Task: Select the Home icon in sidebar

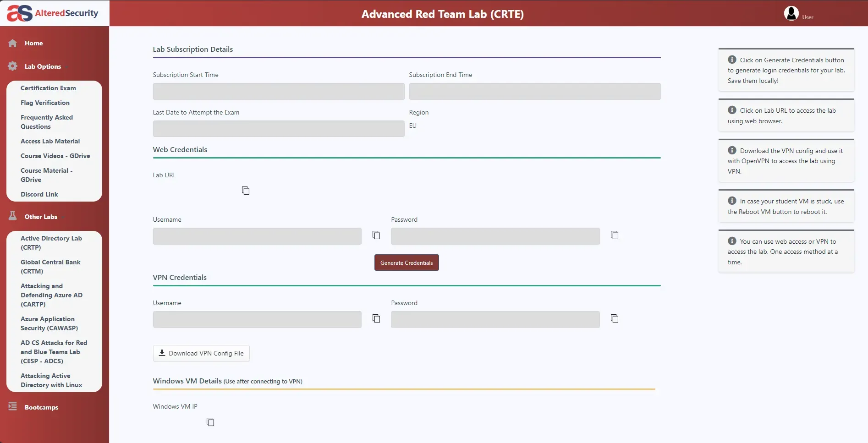Action: (12, 43)
